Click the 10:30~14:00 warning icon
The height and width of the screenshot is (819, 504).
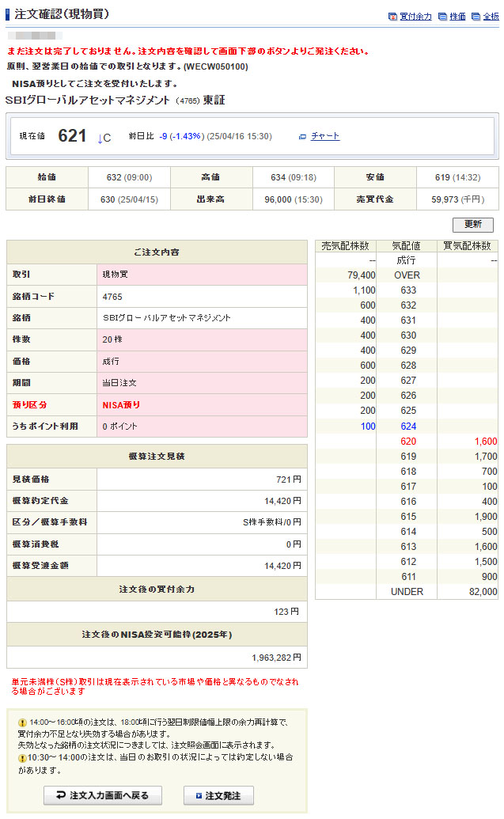pos(22,757)
